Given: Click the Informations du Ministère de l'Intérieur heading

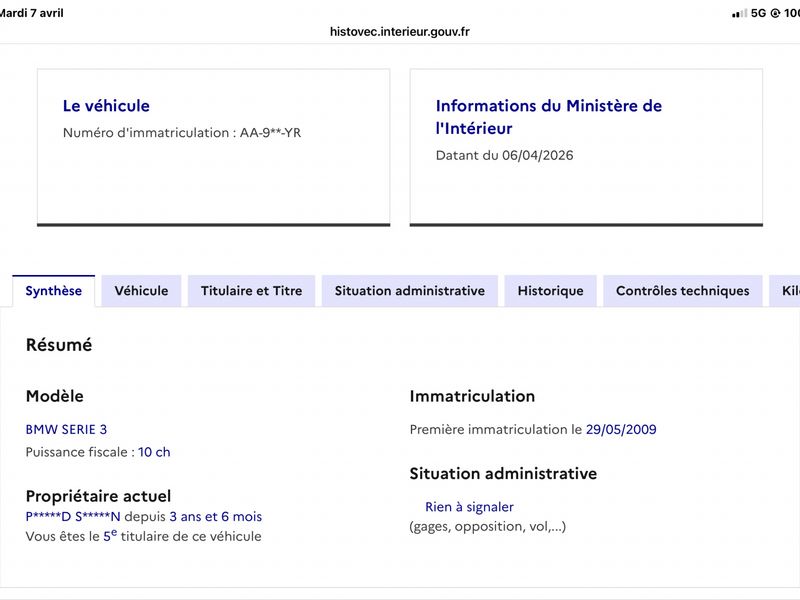Looking at the screenshot, I should 548,117.
